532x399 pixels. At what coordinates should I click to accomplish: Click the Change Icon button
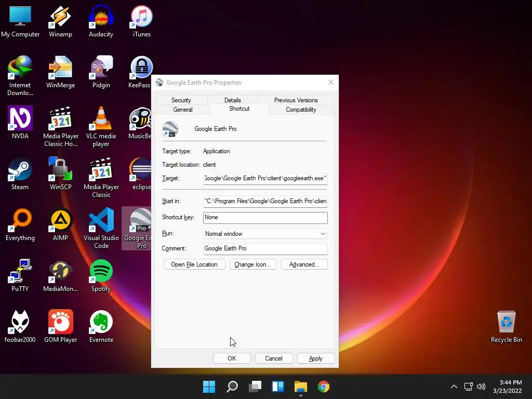[x=253, y=264]
